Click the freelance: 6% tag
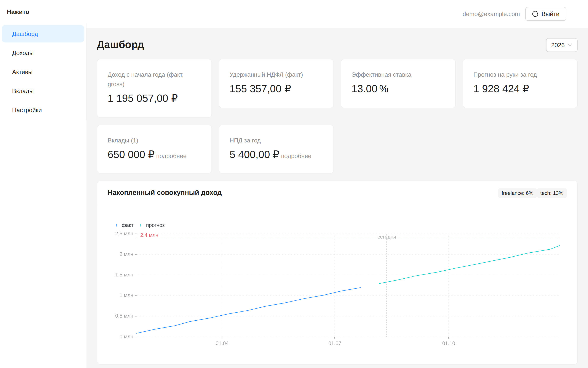Image resolution: width=588 pixels, height=368 pixels. pos(517,193)
